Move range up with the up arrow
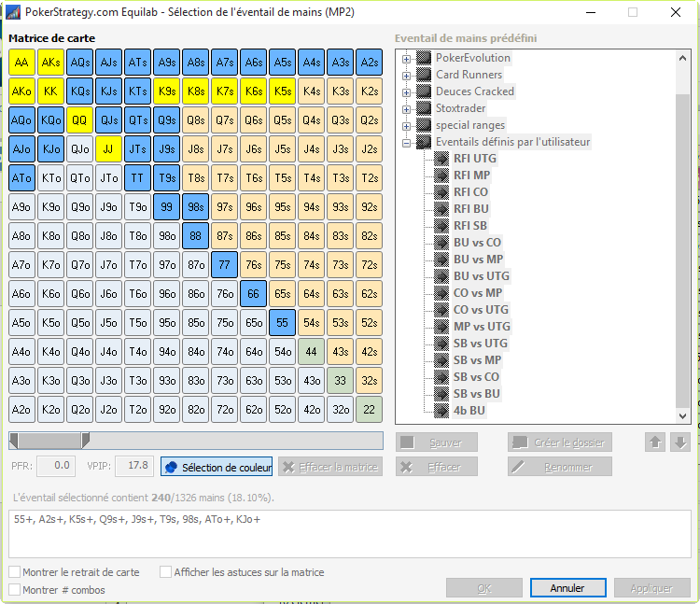 (655, 442)
